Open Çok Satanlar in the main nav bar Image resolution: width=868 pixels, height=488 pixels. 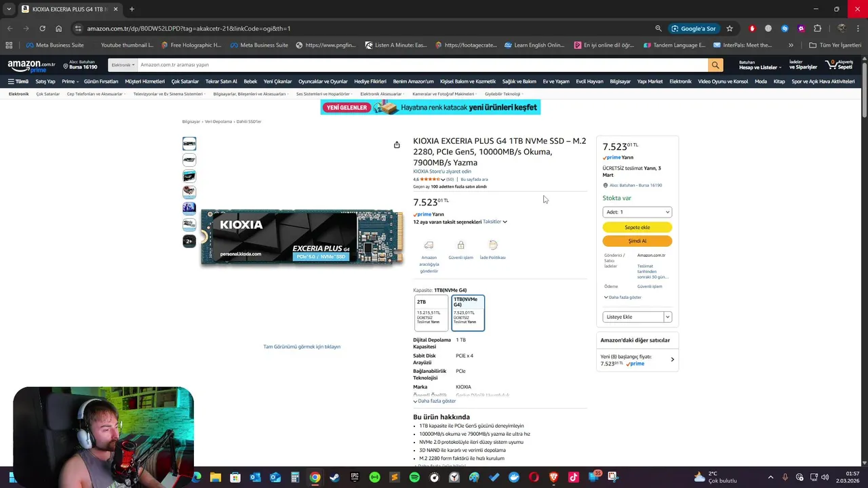point(185,81)
